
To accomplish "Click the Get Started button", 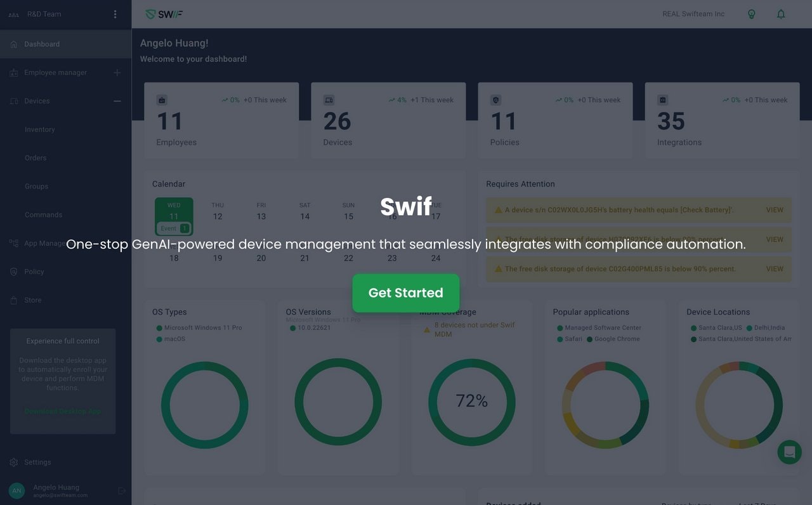I will pyautogui.click(x=405, y=292).
